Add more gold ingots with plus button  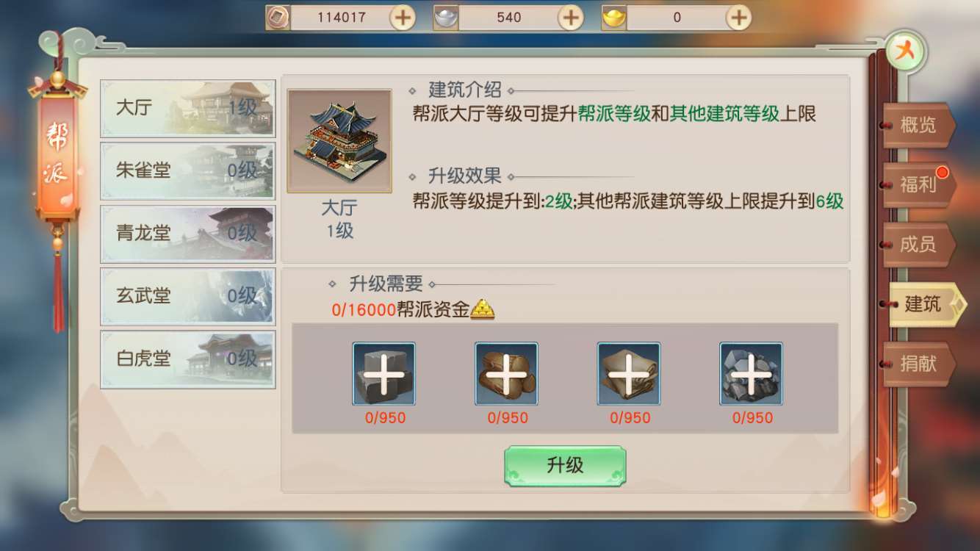(x=738, y=17)
